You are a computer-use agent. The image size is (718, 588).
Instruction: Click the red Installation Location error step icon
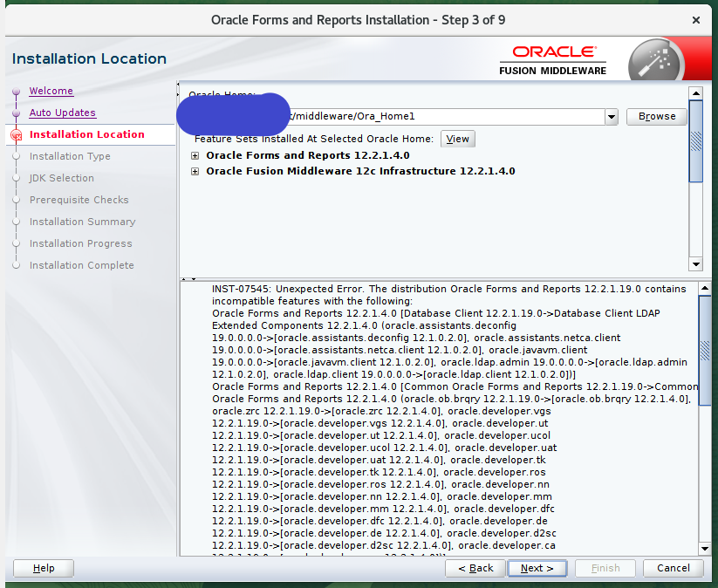tap(16, 135)
